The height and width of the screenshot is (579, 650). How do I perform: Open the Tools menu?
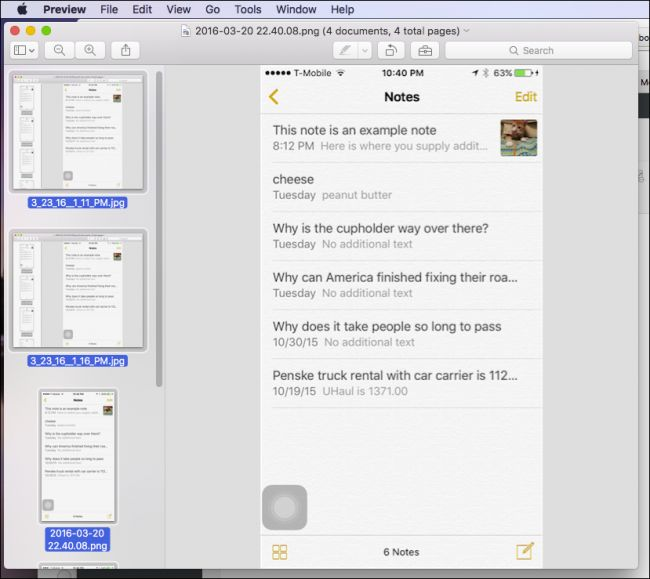[x=247, y=9]
